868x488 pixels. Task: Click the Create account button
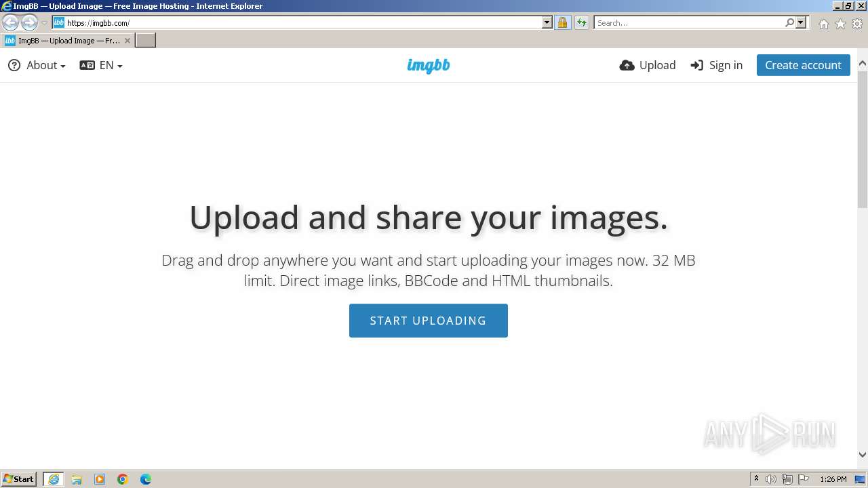click(x=803, y=65)
